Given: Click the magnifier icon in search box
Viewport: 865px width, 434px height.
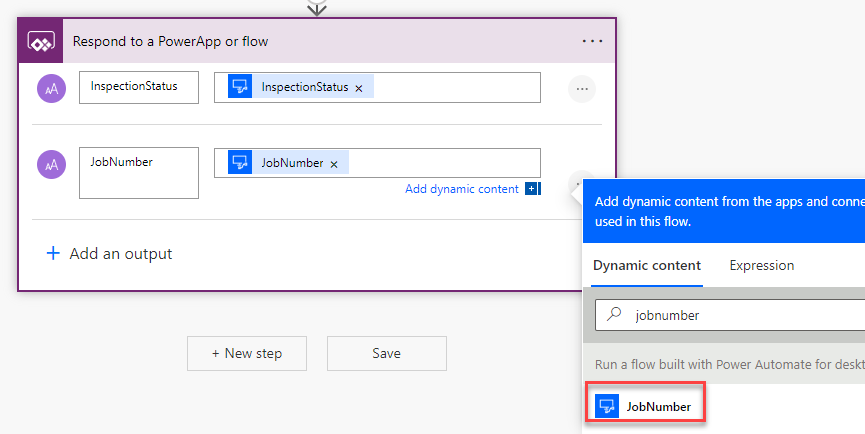Looking at the screenshot, I should [614, 315].
